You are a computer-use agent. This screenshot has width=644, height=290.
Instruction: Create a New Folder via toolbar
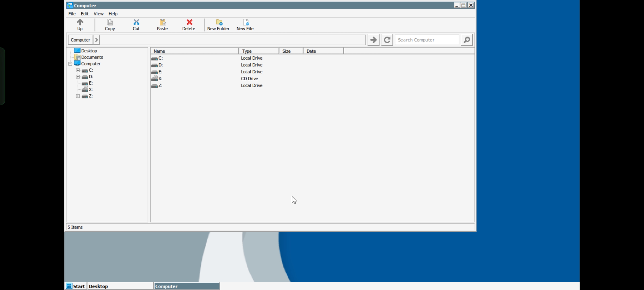219,22
